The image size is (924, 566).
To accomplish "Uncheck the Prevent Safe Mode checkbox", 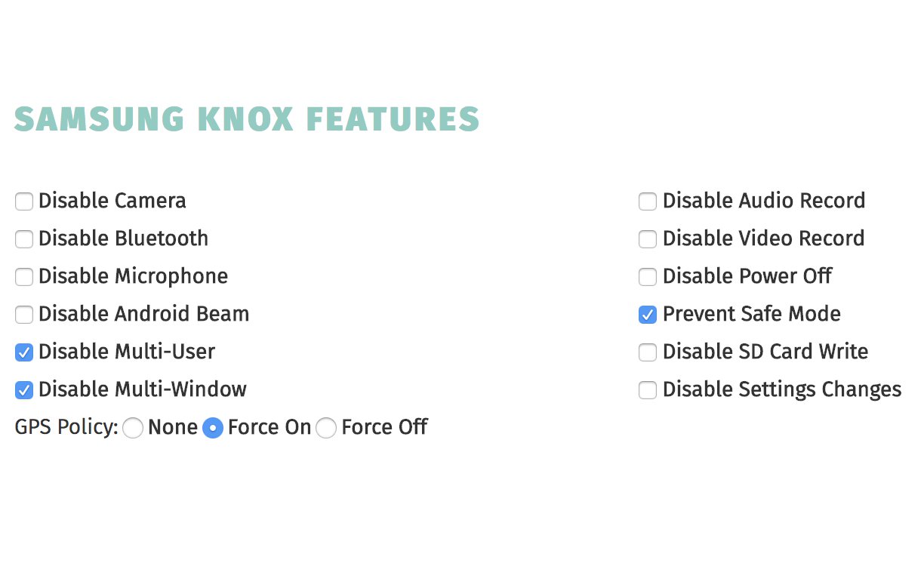I will (648, 315).
